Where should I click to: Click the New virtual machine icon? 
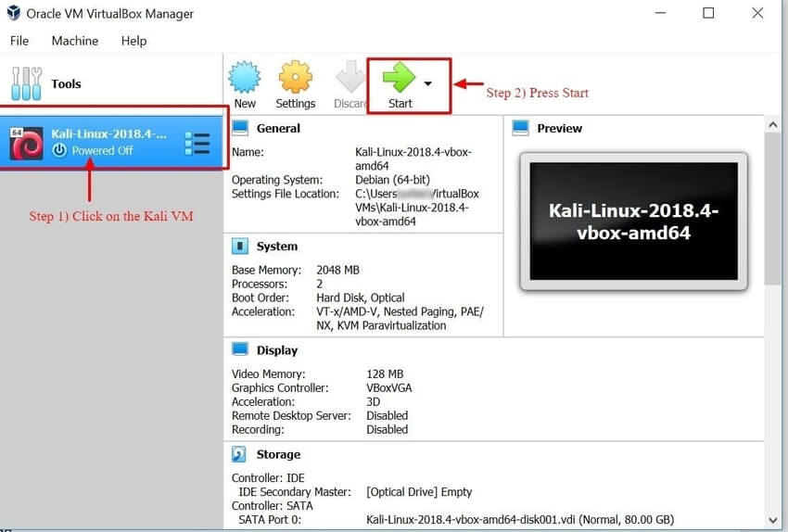[x=245, y=78]
